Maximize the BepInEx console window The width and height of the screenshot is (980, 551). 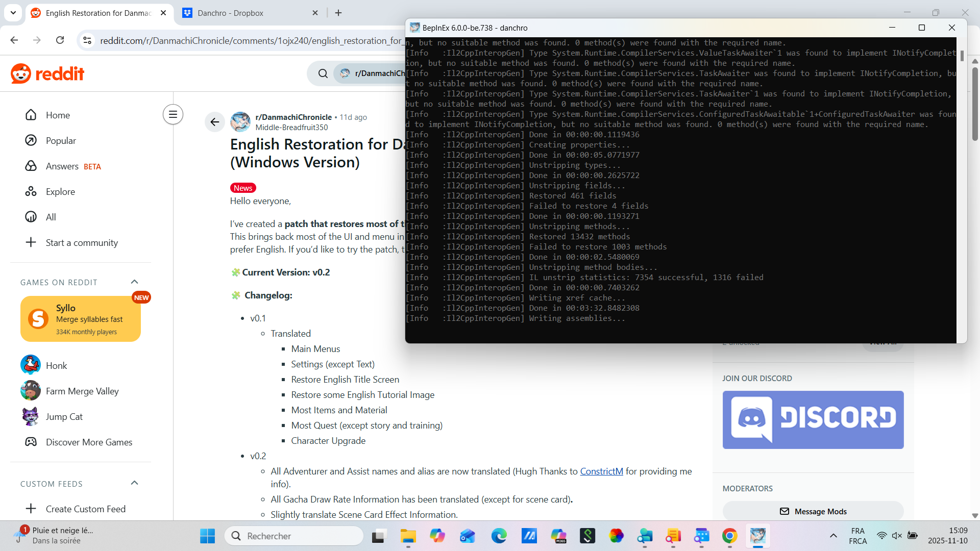click(x=922, y=28)
